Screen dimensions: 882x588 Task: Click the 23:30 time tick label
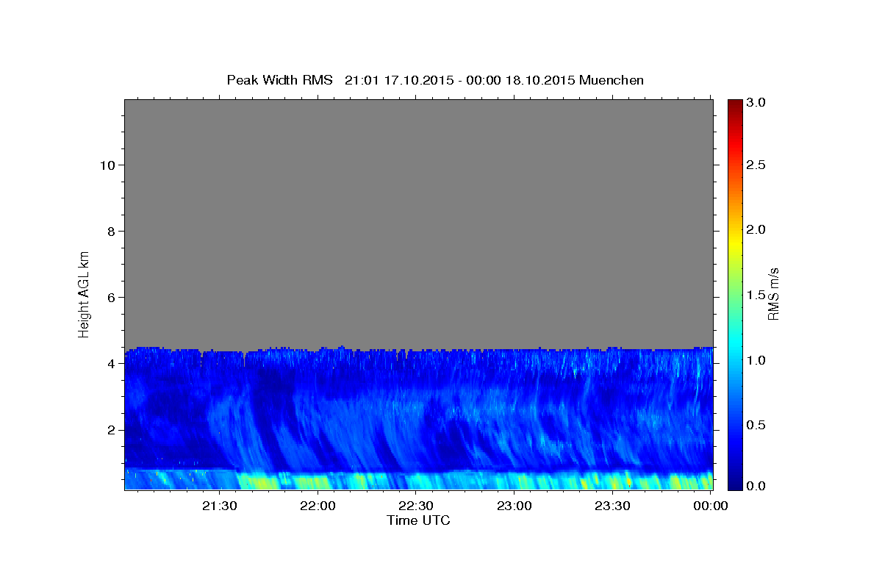click(612, 506)
